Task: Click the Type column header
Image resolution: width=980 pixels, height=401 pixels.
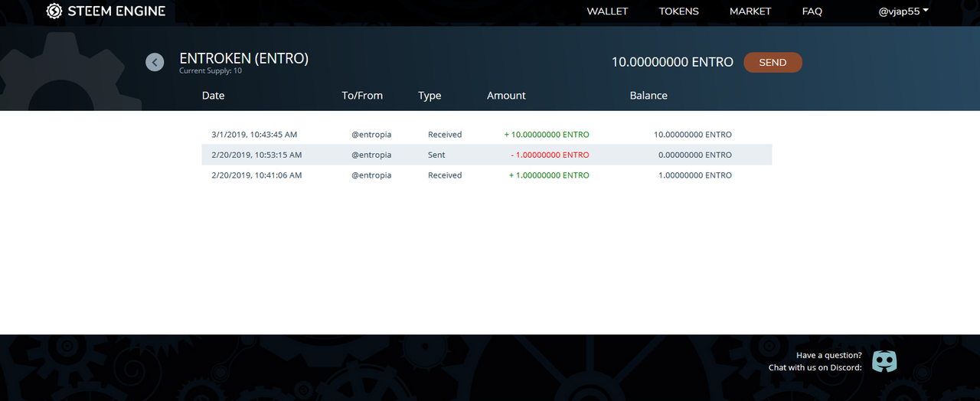Action: click(x=430, y=96)
